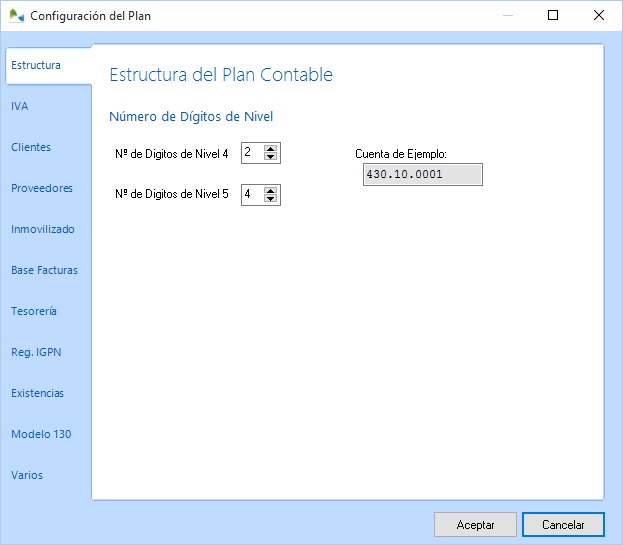Viewport: 623px width, 545px height.
Task: Click the Cancelar button
Action: 563,525
